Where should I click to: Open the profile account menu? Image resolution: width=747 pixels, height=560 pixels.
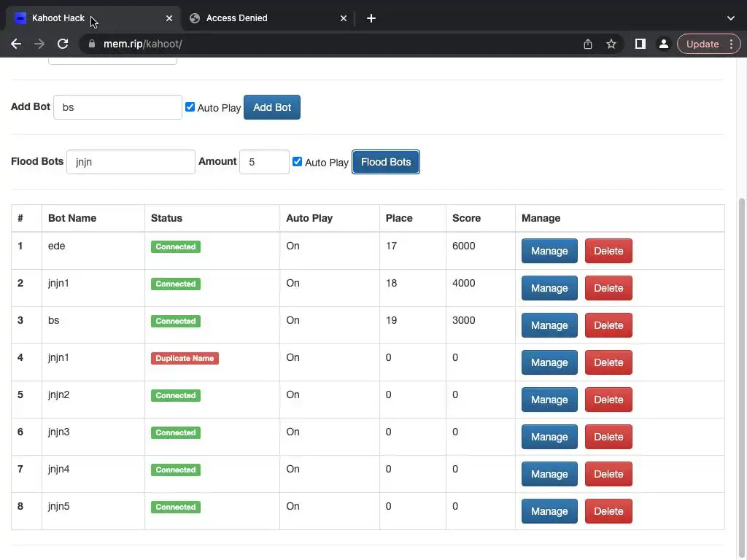point(663,44)
